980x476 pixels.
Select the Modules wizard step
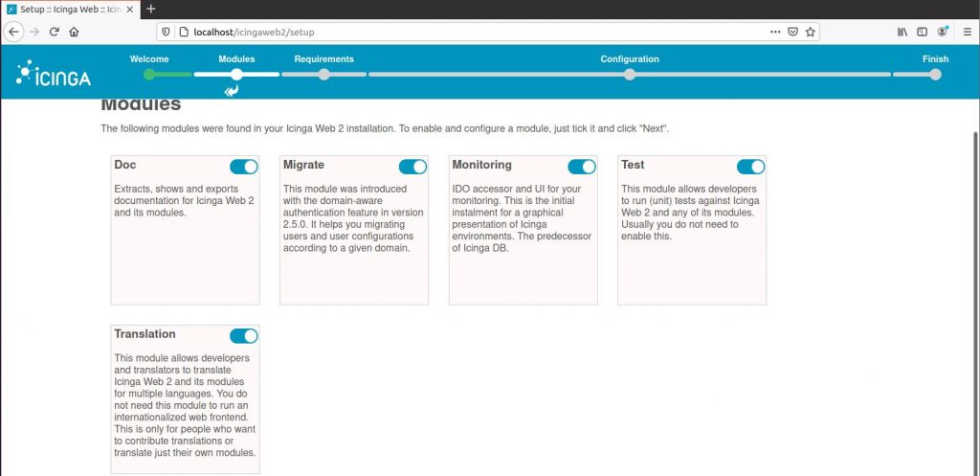[x=237, y=58]
